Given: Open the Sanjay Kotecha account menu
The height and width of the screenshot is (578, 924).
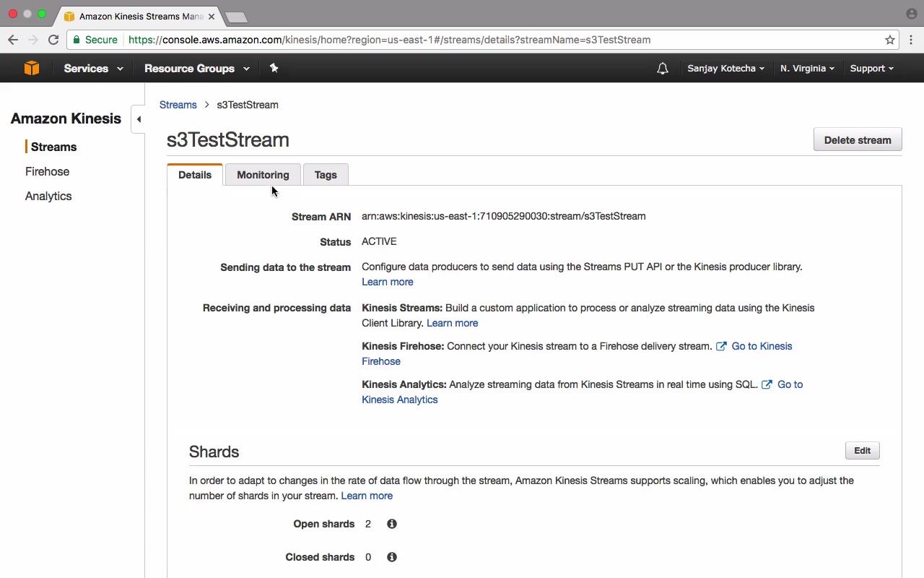Looking at the screenshot, I should [725, 69].
